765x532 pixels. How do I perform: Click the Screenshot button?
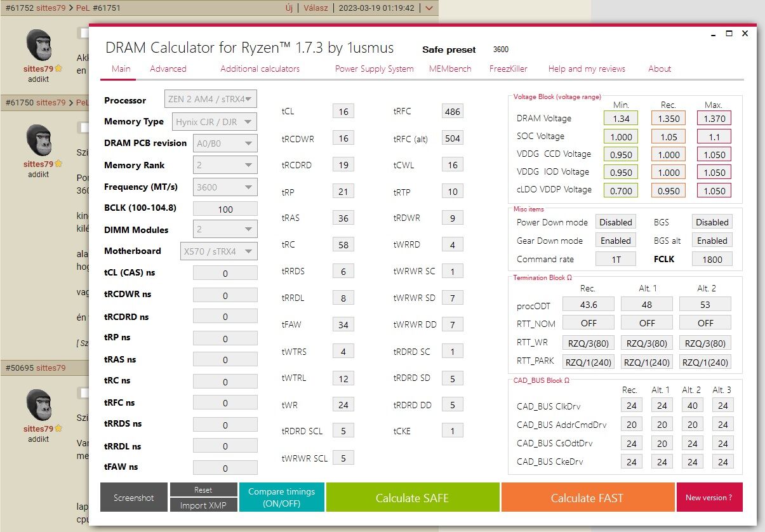[134, 498]
